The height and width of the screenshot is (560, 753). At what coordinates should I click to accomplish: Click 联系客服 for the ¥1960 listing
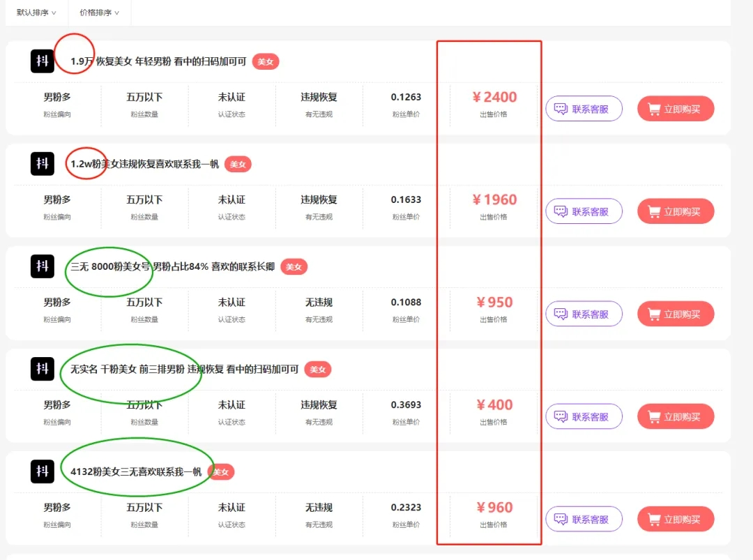tap(584, 211)
